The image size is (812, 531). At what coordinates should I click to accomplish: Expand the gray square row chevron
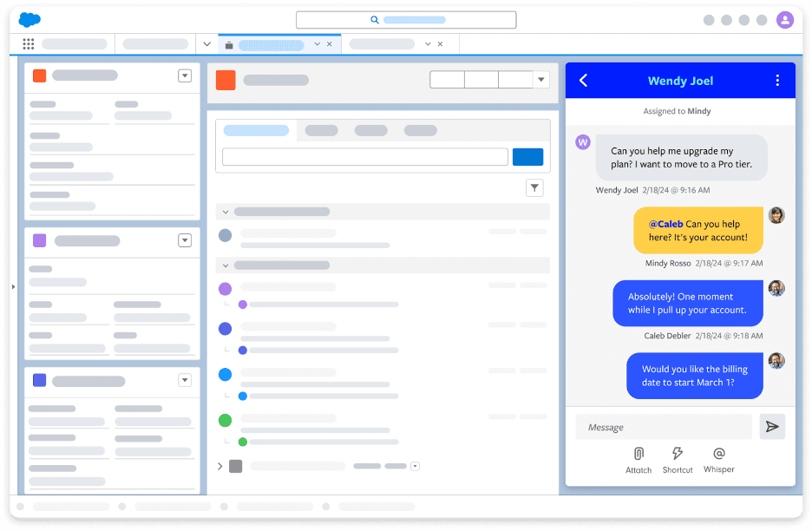tap(220, 466)
